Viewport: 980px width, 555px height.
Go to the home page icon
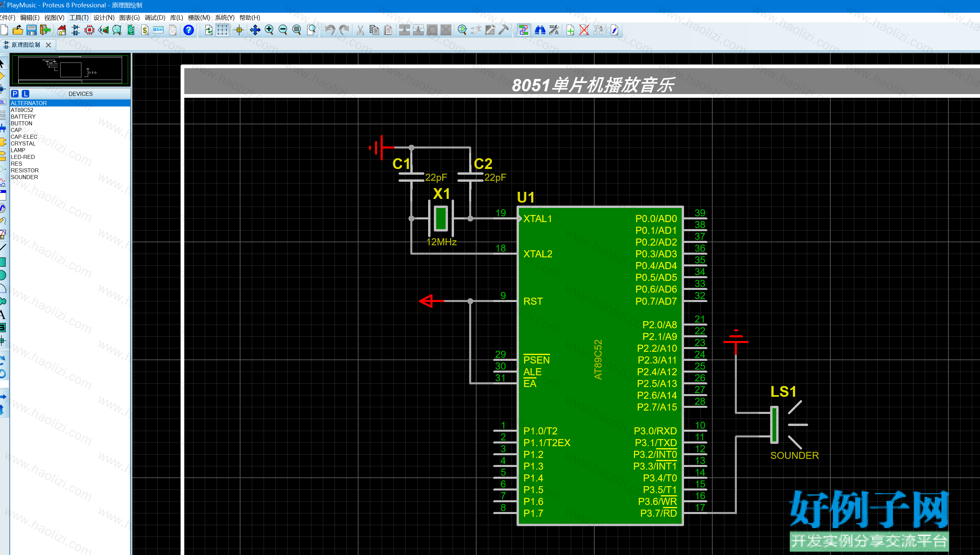click(62, 30)
